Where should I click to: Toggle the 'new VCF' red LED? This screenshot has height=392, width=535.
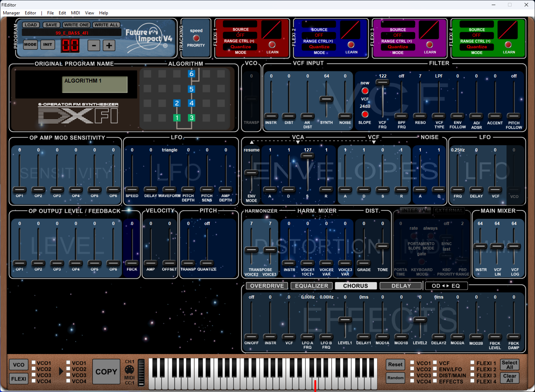[x=365, y=91]
